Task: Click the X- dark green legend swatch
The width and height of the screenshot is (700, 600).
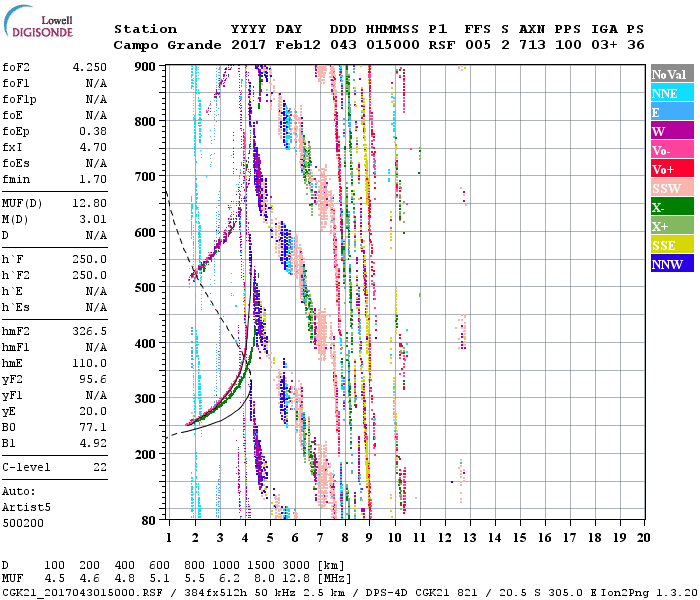Action: tap(671, 207)
